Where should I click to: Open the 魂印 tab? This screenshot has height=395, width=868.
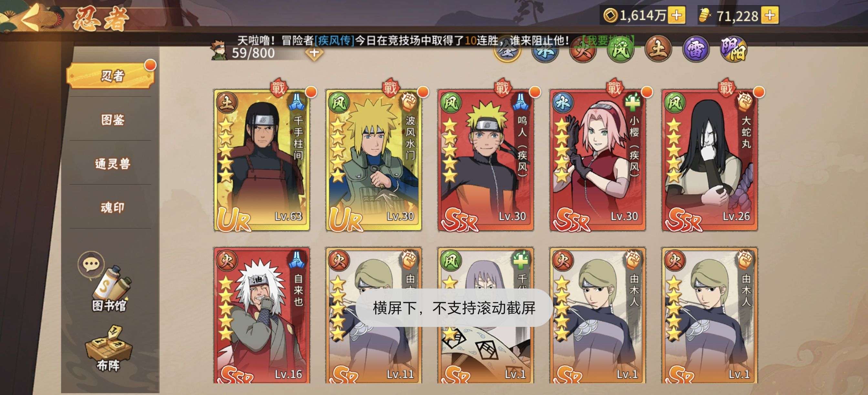(x=112, y=208)
